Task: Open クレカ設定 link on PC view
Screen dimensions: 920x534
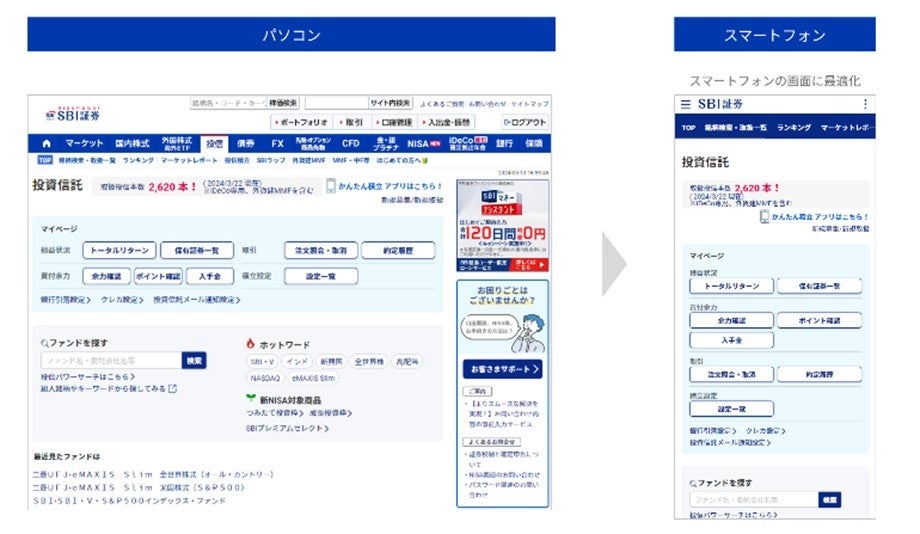Action: tap(121, 299)
